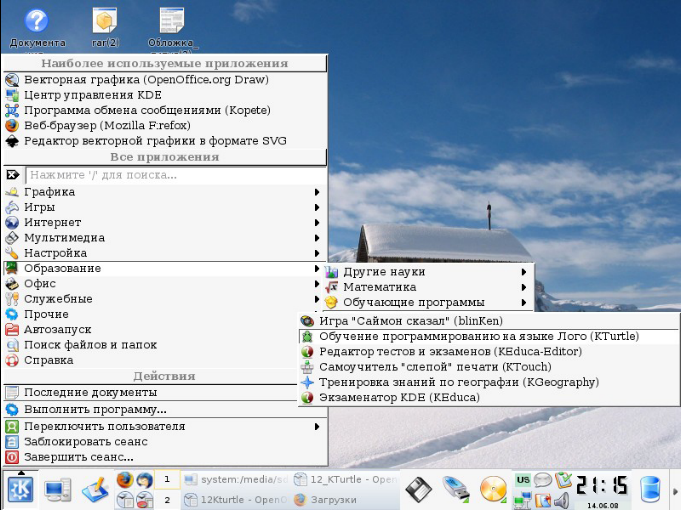The height and width of the screenshot is (511, 682).
Task: Click the blinKen game icon
Action: (x=308, y=321)
